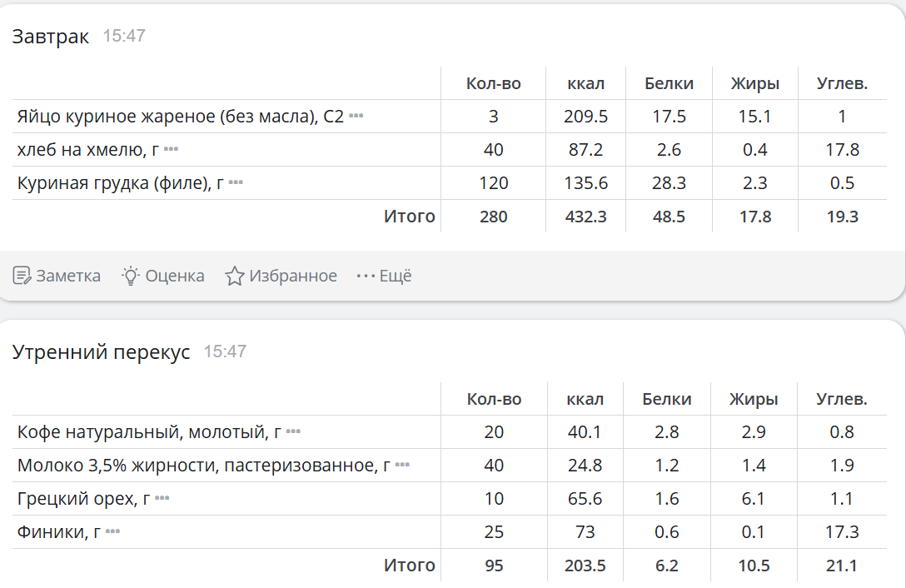Open options dots next to Кофе натуральный, молотый
Screen dimensions: 906x588
tap(293, 431)
